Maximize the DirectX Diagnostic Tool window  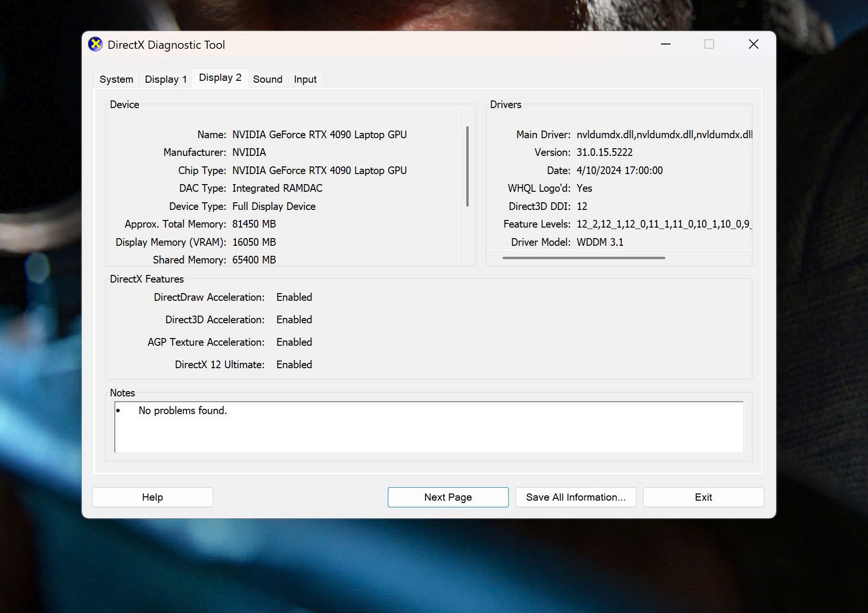pos(709,44)
